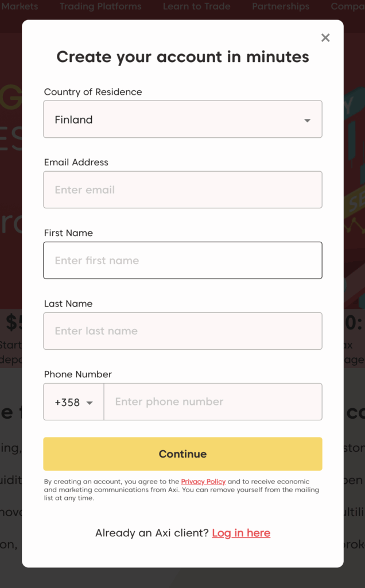The image size is (365, 588).
Task: Click the Last Name field label
Action: pyautogui.click(x=68, y=304)
